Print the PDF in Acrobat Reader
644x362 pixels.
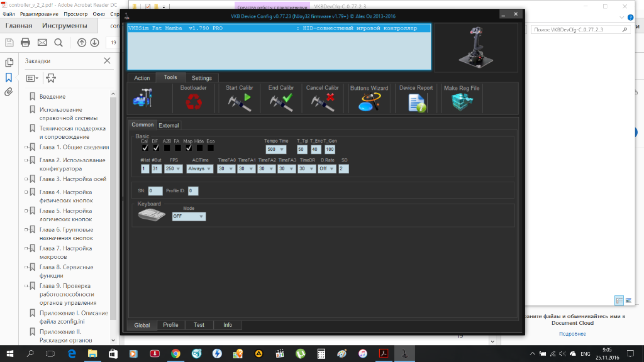pyautogui.click(x=25, y=42)
